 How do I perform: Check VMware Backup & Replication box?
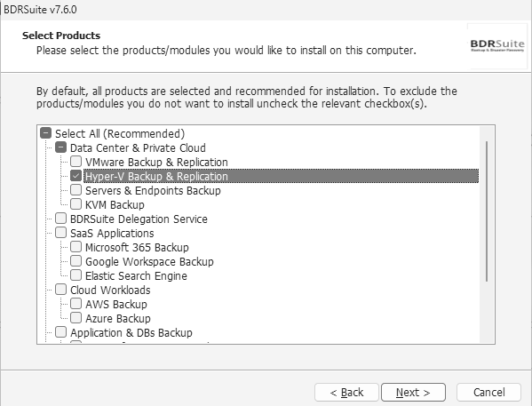[76, 162]
